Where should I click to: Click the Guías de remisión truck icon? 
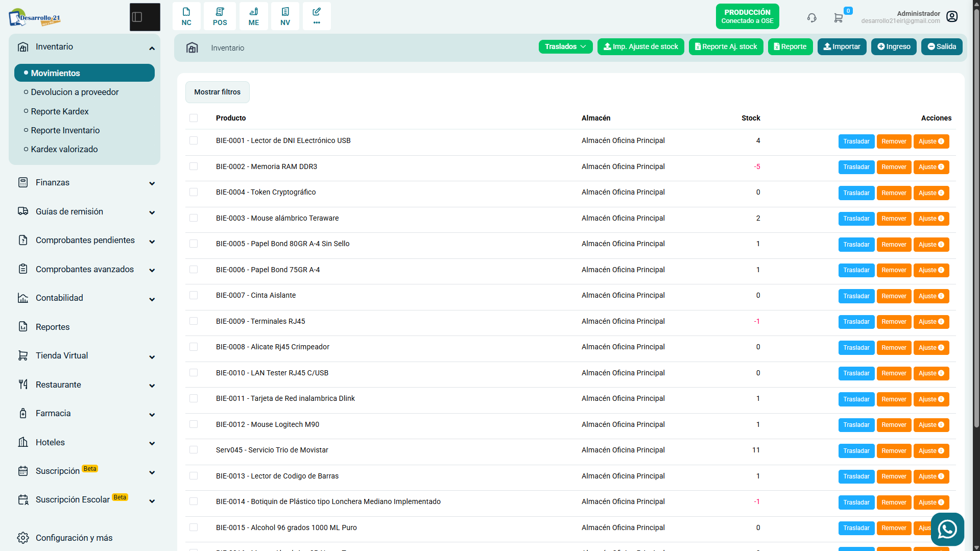click(23, 211)
